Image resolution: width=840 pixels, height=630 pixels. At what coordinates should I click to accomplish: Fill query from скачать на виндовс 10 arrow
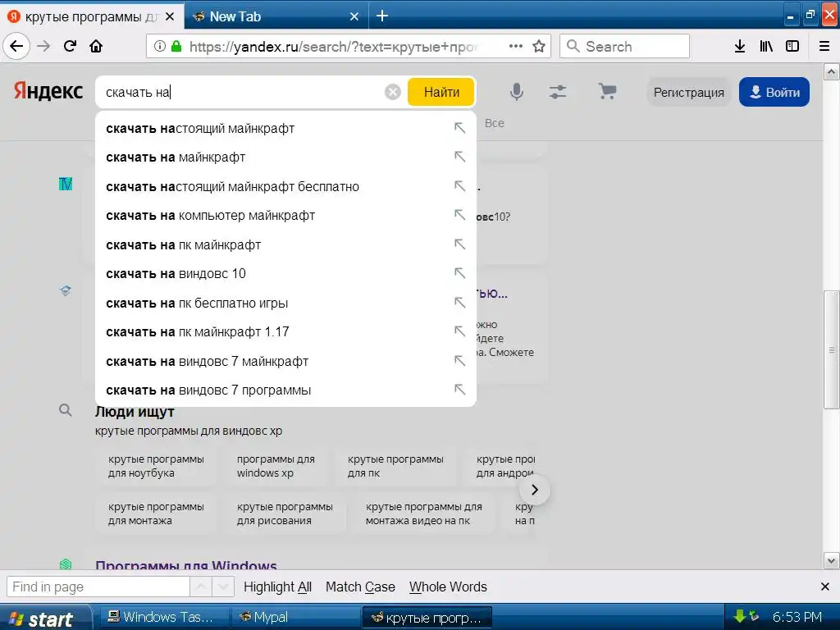459,273
